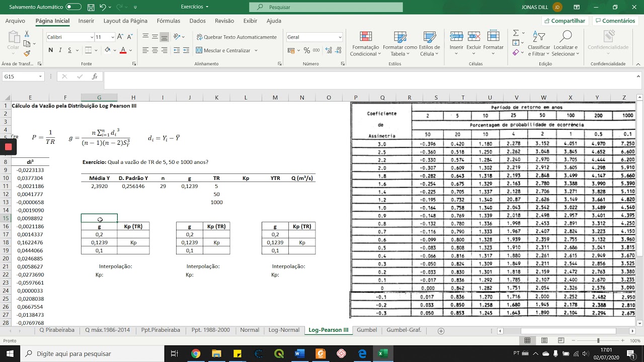The width and height of the screenshot is (644, 362).
Task: Toggle the Salvamento Automático switch
Action: tap(73, 7)
